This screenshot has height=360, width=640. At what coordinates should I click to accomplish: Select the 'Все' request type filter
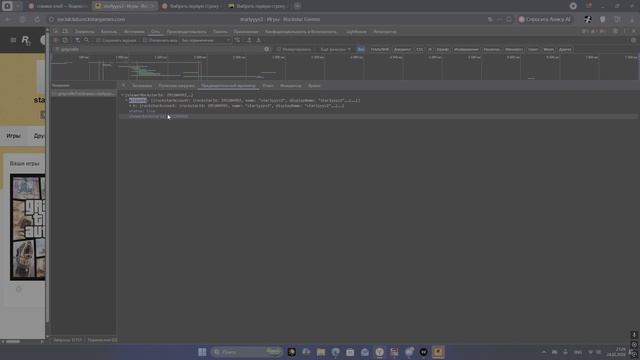pos(361,49)
